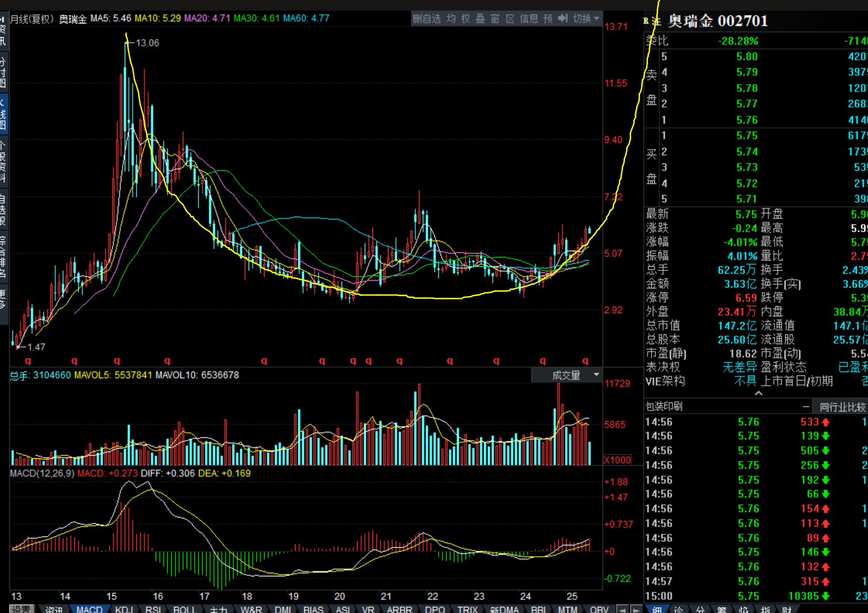
Task: Click the MA60: 4.77 label
Action: [306, 19]
